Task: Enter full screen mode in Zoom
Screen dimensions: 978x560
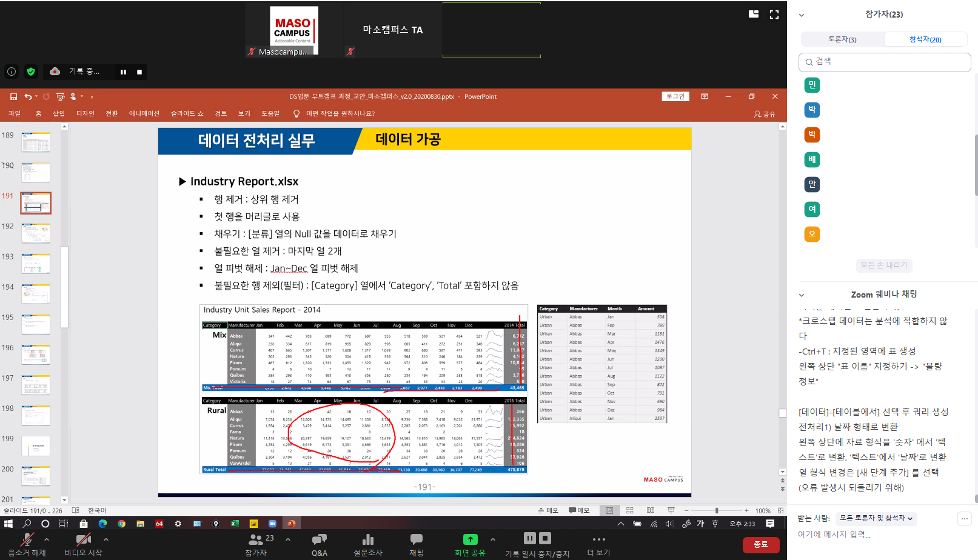Action: point(774,15)
